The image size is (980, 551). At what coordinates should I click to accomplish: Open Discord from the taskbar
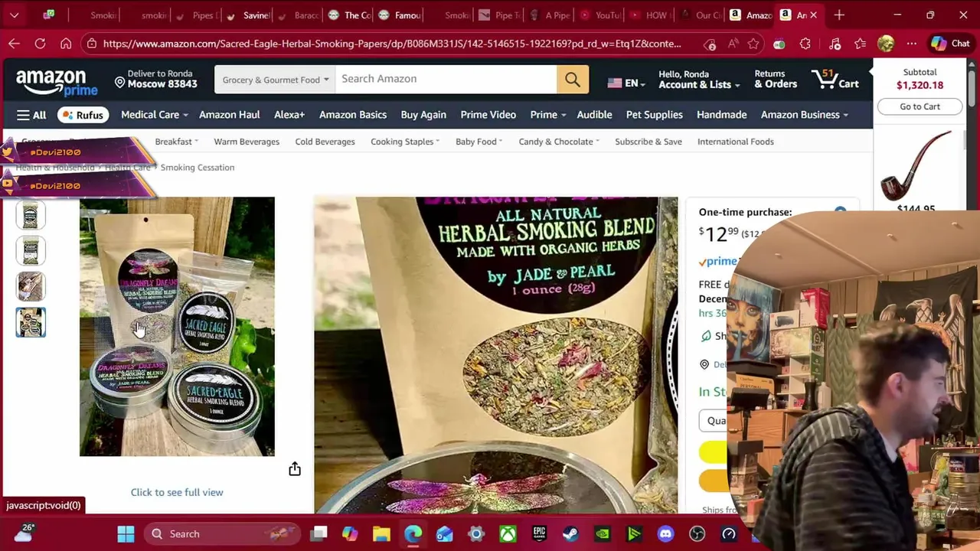click(x=665, y=533)
